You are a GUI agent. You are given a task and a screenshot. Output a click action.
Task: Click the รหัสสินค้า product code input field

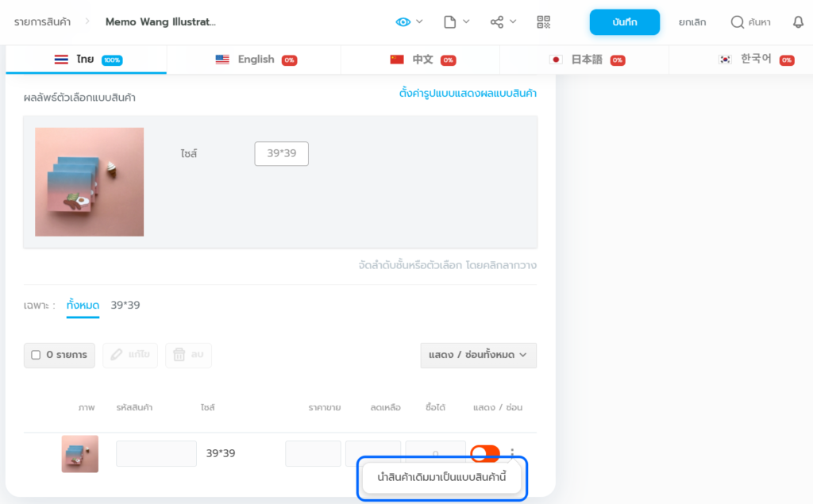tap(156, 453)
